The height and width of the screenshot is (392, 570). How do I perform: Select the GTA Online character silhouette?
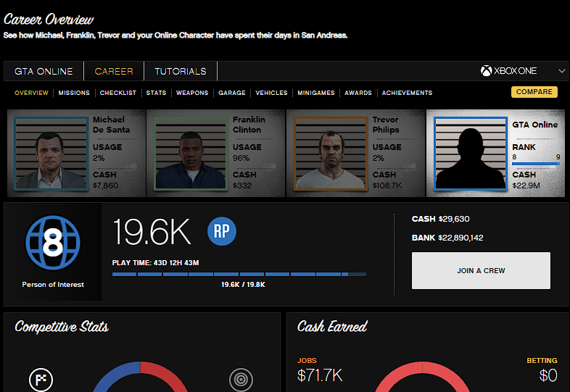471,154
